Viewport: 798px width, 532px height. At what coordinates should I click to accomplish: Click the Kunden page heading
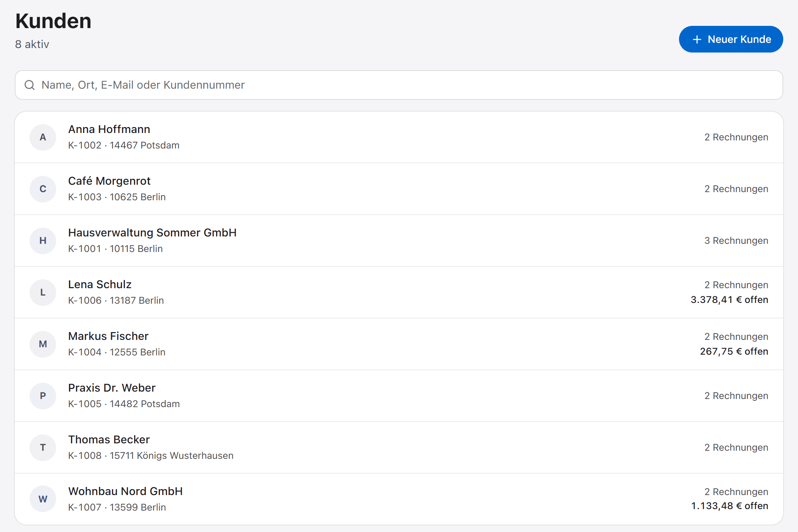(x=53, y=21)
